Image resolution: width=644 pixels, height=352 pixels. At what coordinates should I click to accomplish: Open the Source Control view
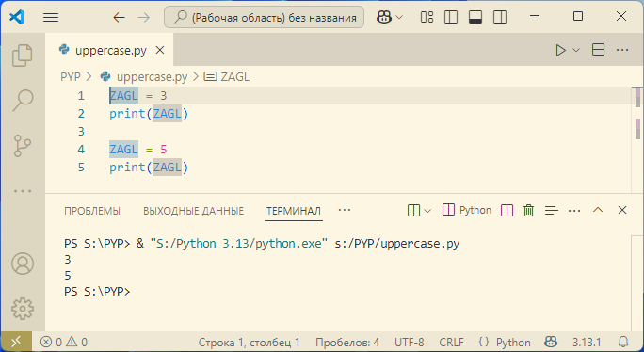[x=23, y=146]
